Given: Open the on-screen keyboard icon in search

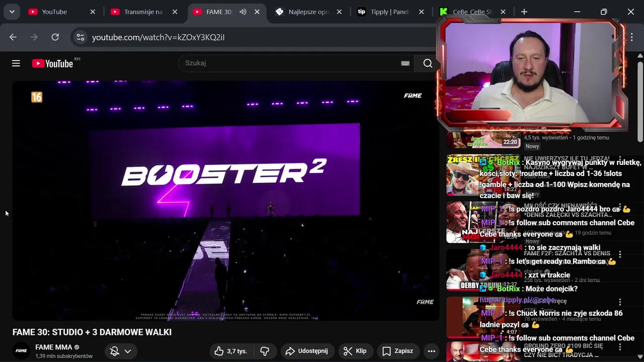Looking at the screenshot, I should pos(405,63).
